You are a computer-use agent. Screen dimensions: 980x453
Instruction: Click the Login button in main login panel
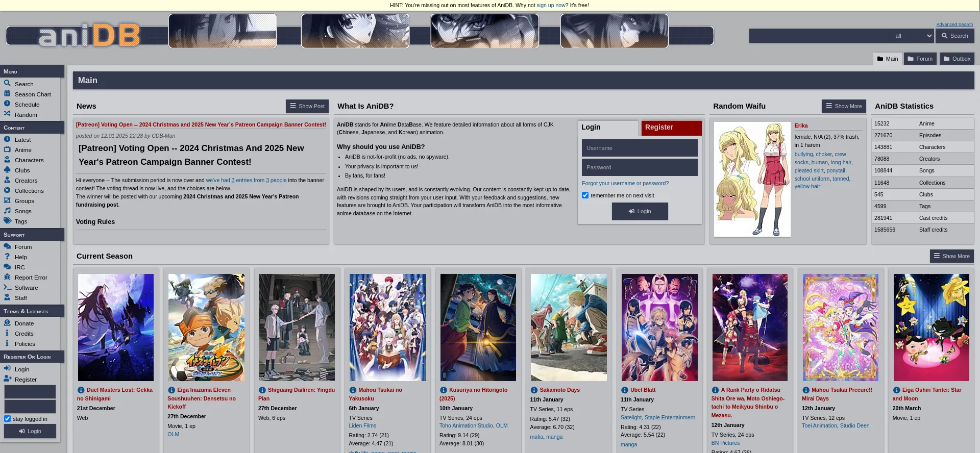pyautogui.click(x=640, y=211)
